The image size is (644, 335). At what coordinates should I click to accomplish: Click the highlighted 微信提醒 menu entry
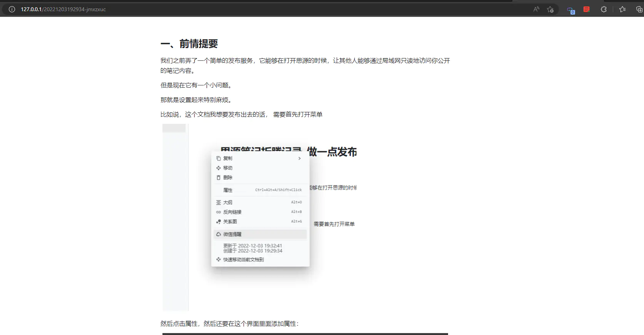(260, 234)
